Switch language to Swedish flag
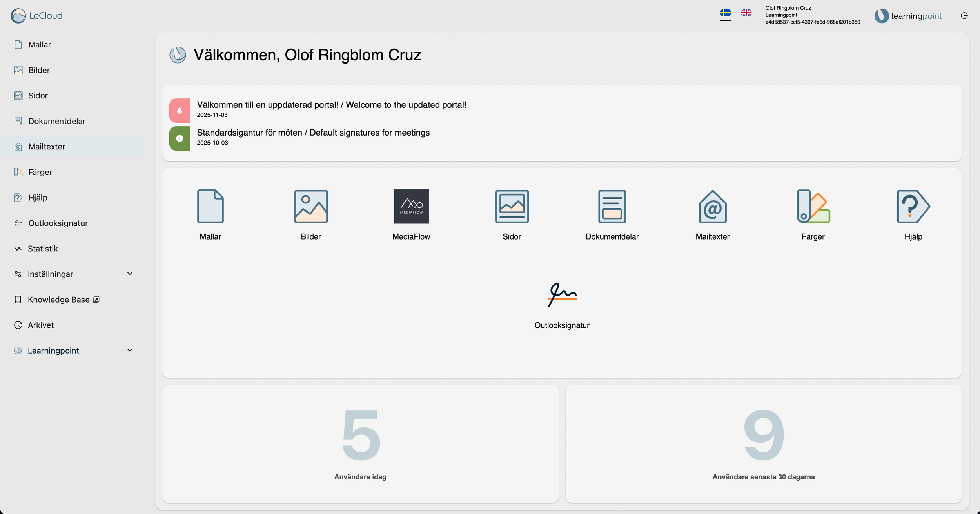This screenshot has width=980, height=514. [x=725, y=13]
